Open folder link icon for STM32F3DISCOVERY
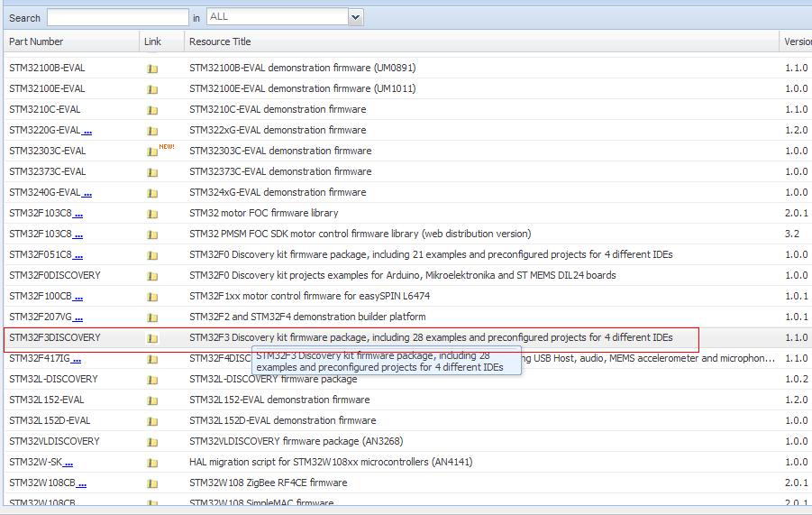 pos(152,338)
